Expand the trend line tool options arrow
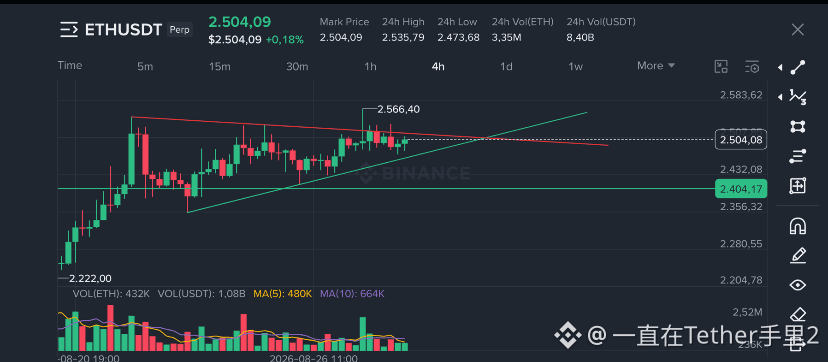 coord(780,67)
